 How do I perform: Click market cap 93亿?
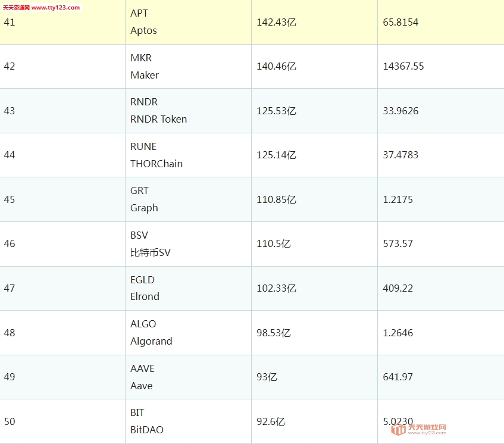tap(267, 377)
